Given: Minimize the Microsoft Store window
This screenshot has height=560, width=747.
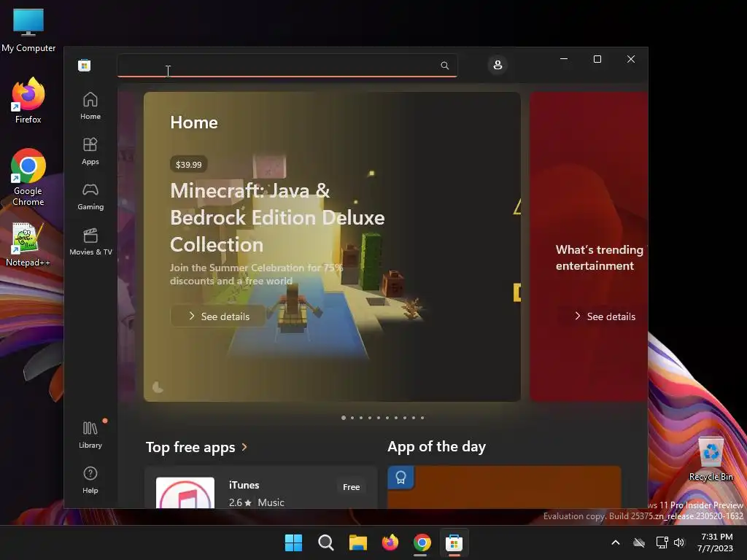Looking at the screenshot, I should (564, 59).
